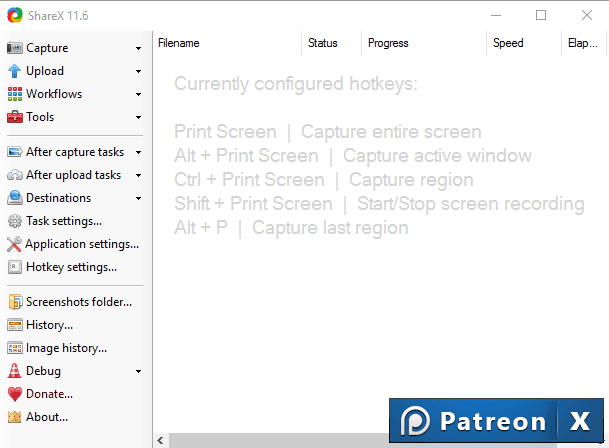Expand the After upload tasks arrow

coord(138,175)
